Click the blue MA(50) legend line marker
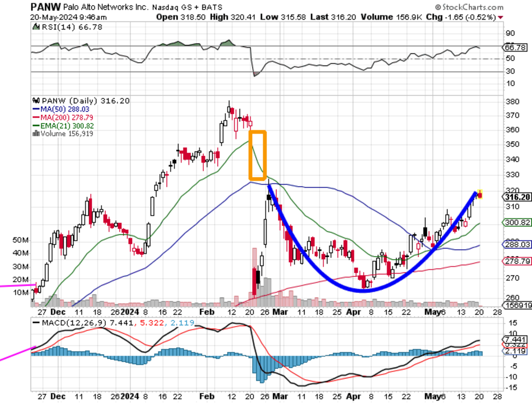 (35, 109)
